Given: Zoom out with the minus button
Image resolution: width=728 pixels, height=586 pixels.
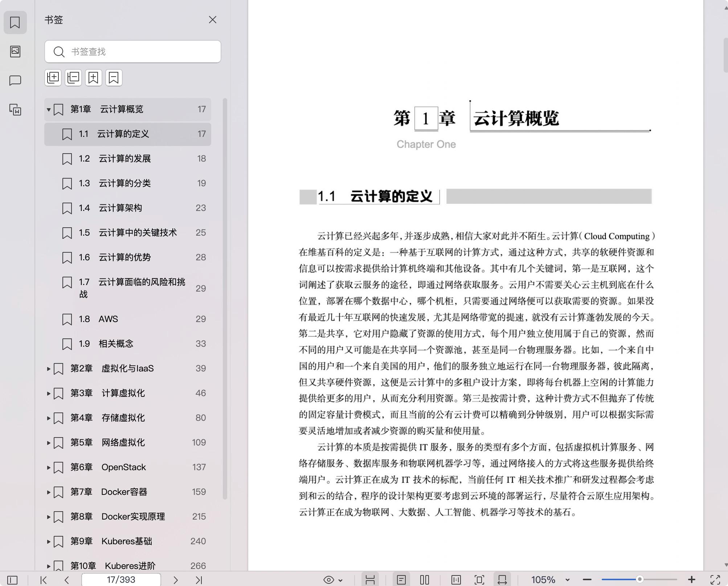Looking at the screenshot, I should click(x=587, y=580).
